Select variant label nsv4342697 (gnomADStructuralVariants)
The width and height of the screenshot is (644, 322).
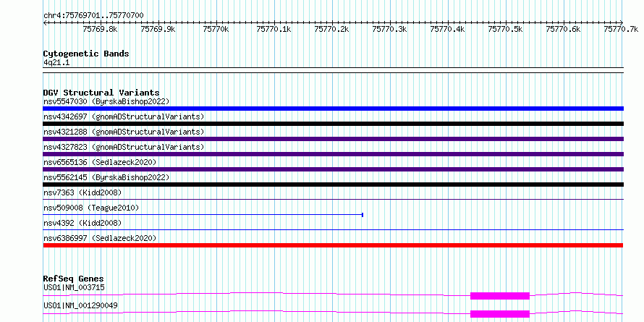point(124,116)
